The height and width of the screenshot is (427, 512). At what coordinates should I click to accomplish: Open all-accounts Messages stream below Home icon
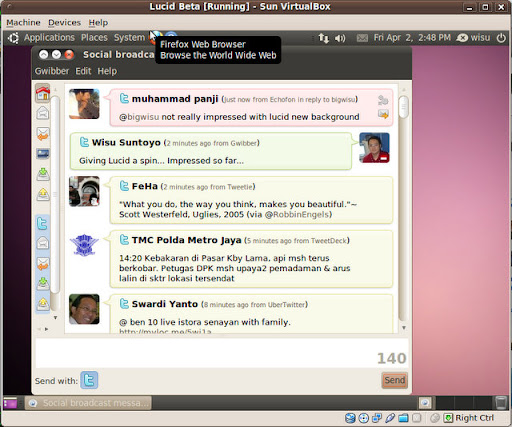(x=43, y=113)
